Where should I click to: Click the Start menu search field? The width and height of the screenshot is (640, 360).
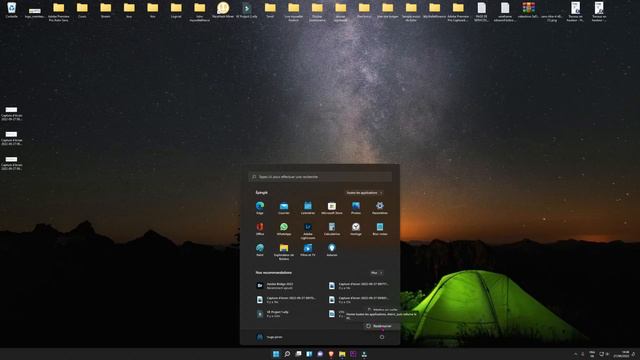[320, 177]
